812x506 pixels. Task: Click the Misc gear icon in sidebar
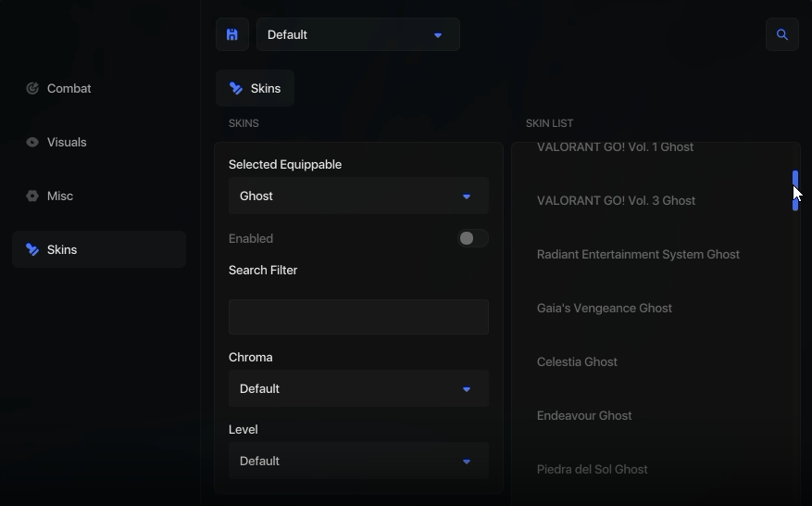(x=32, y=196)
